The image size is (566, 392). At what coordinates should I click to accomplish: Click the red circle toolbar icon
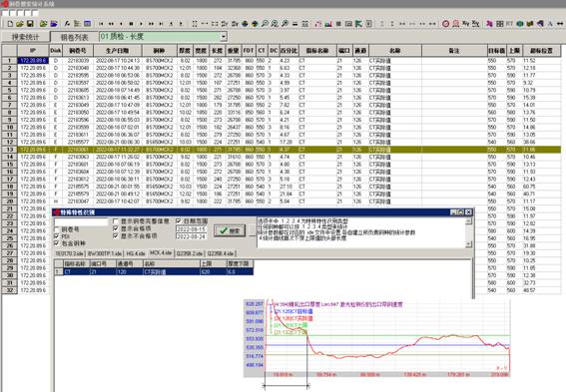pos(446,24)
